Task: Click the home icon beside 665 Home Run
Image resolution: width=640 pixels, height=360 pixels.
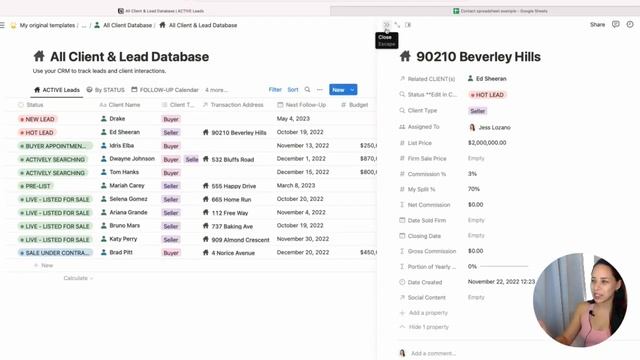Action: tap(206, 199)
